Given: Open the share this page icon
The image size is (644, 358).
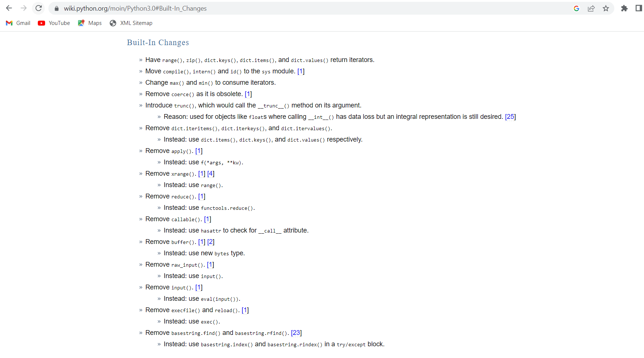Looking at the screenshot, I should pos(591,8).
